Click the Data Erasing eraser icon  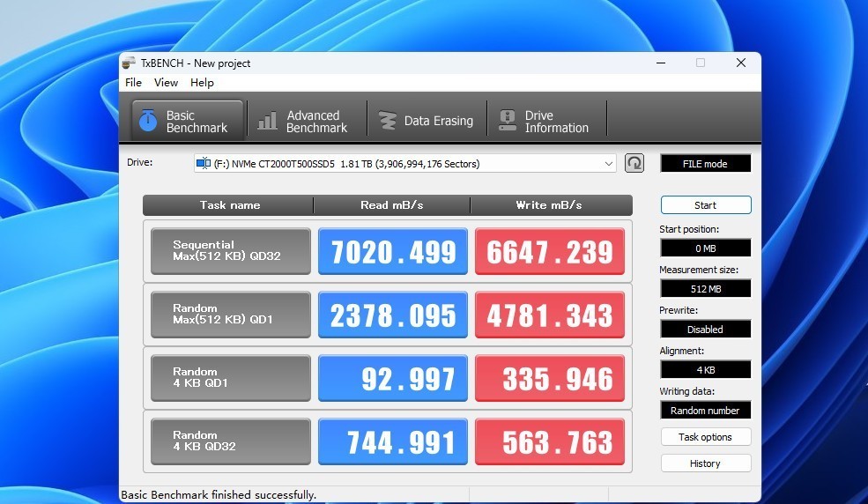pos(388,121)
